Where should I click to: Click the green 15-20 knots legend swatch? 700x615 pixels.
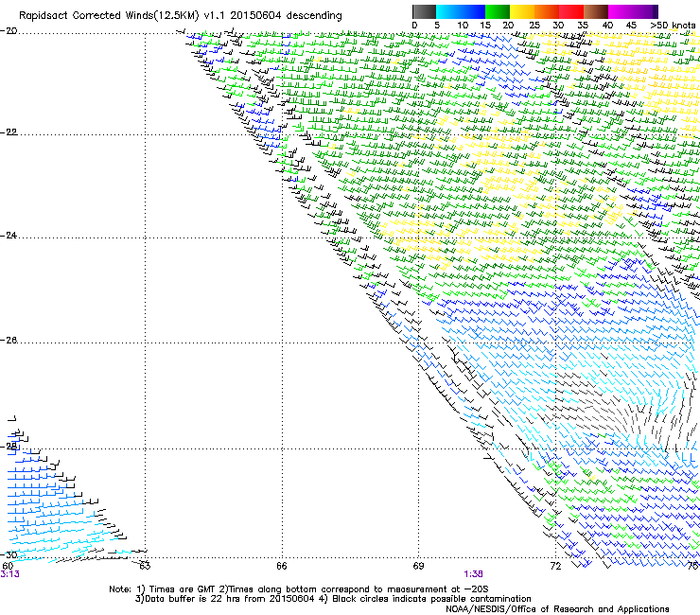[x=498, y=11]
